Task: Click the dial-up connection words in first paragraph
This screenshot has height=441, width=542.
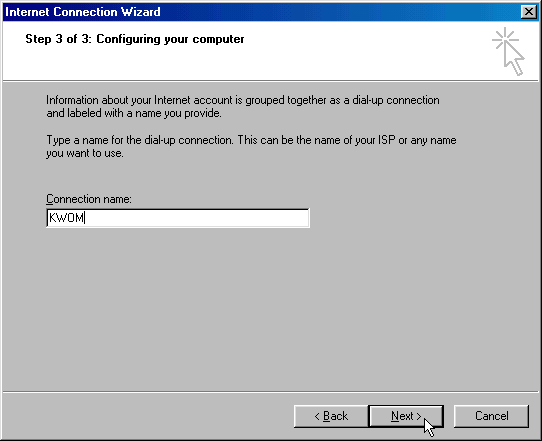Action: 396,100
